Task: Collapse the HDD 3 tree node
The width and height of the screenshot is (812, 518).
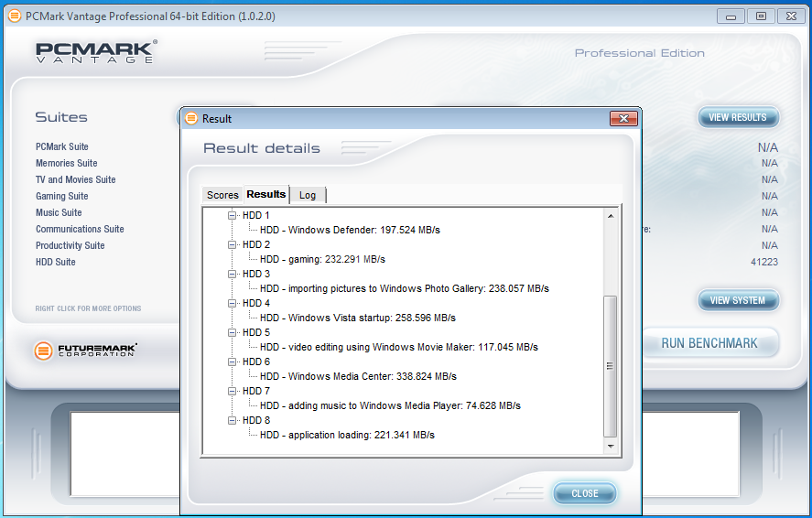Action: point(232,274)
